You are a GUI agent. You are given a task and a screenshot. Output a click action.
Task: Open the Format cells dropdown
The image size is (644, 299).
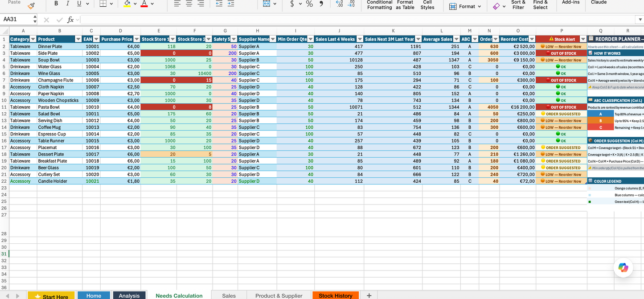point(465,6)
